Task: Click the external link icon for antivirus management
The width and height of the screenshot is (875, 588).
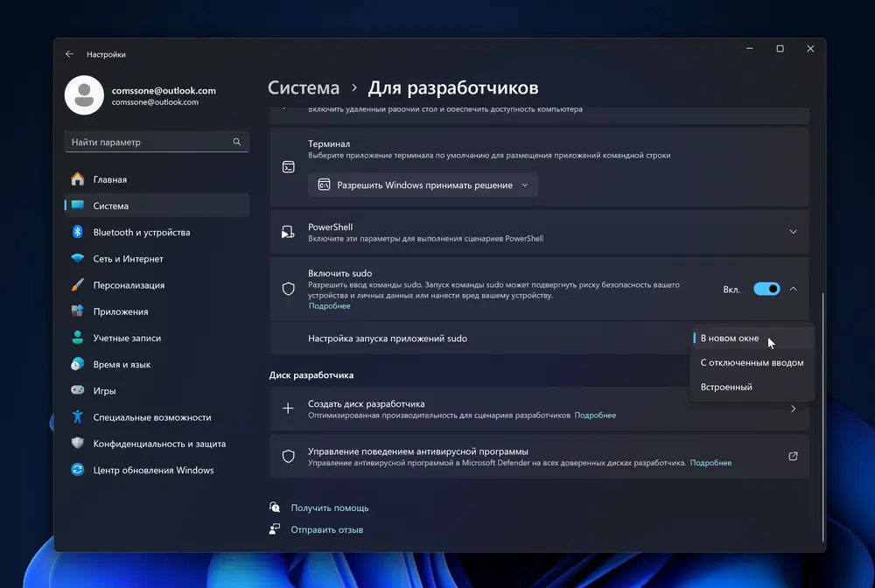Action: pos(793,456)
